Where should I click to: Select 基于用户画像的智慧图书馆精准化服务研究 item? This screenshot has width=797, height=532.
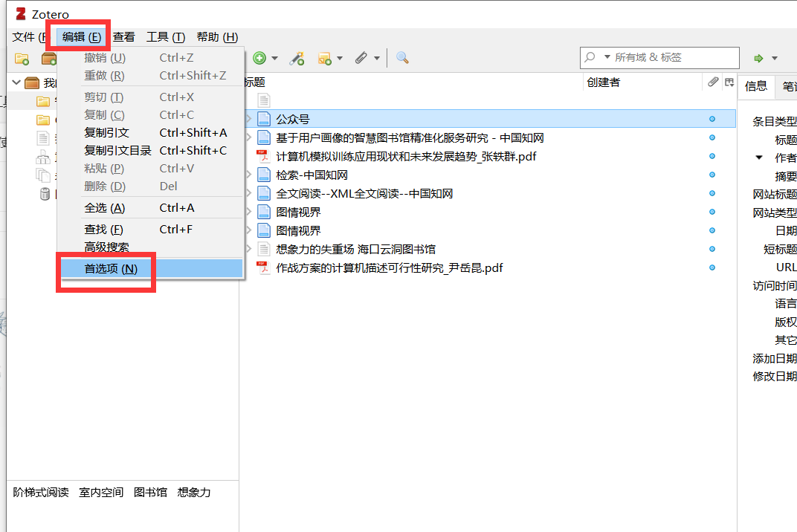pyautogui.click(x=410, y=137)
